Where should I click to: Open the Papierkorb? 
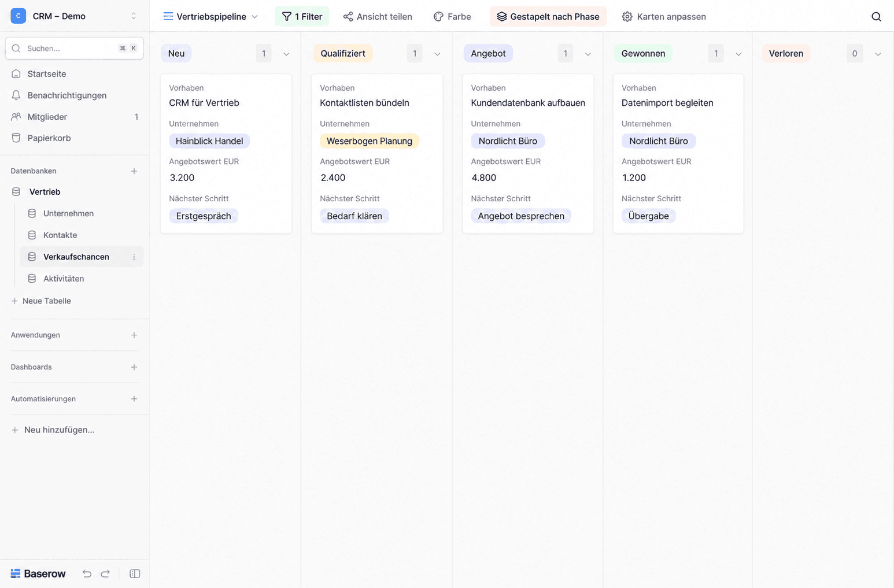75,138
